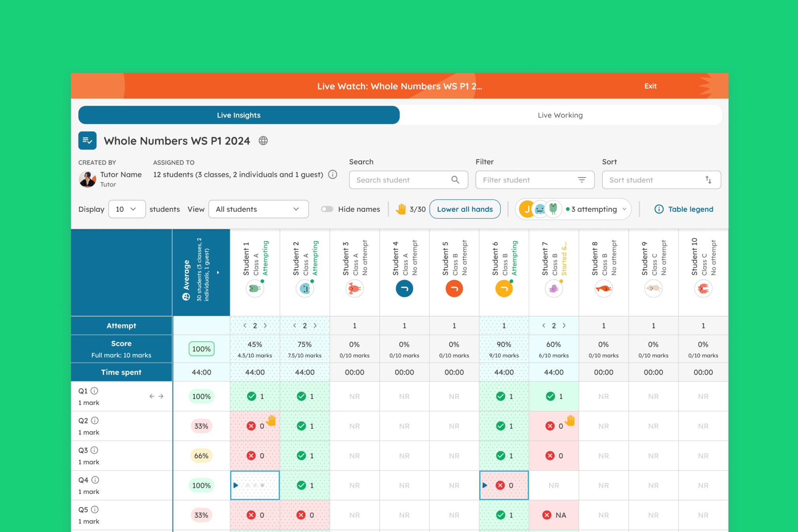The width and height of the screenshot is (798, 532).
Task: Click the play marker in Student 6's Q4 cell
Action: [x=485, y=485]
